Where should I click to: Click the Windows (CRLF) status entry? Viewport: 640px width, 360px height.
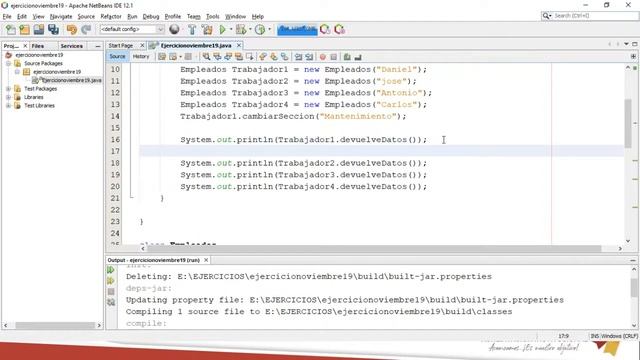[619, 336]
